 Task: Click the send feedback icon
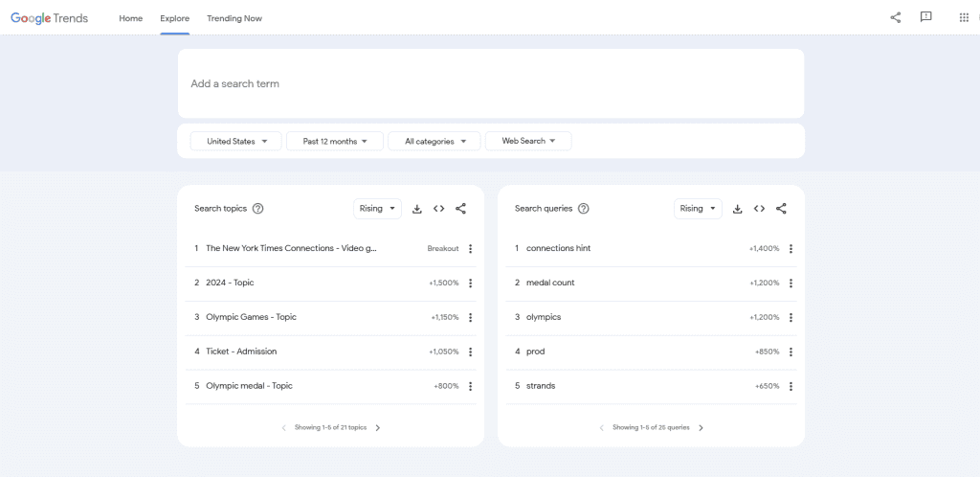926,17
